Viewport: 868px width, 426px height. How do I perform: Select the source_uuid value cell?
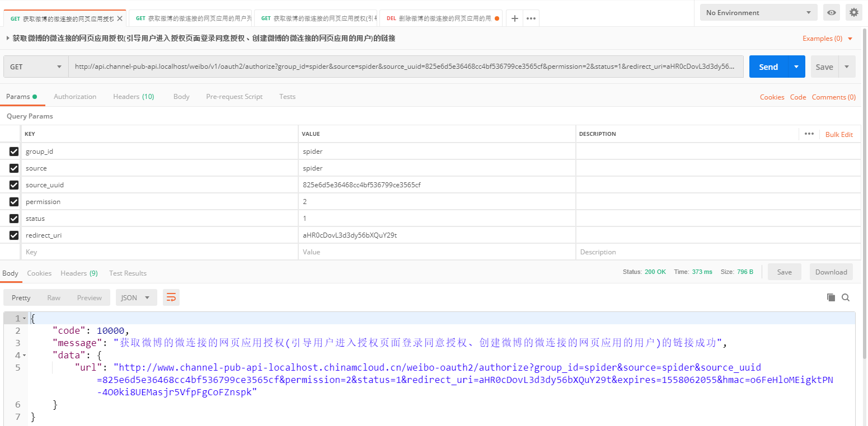(x=437, y=185)
